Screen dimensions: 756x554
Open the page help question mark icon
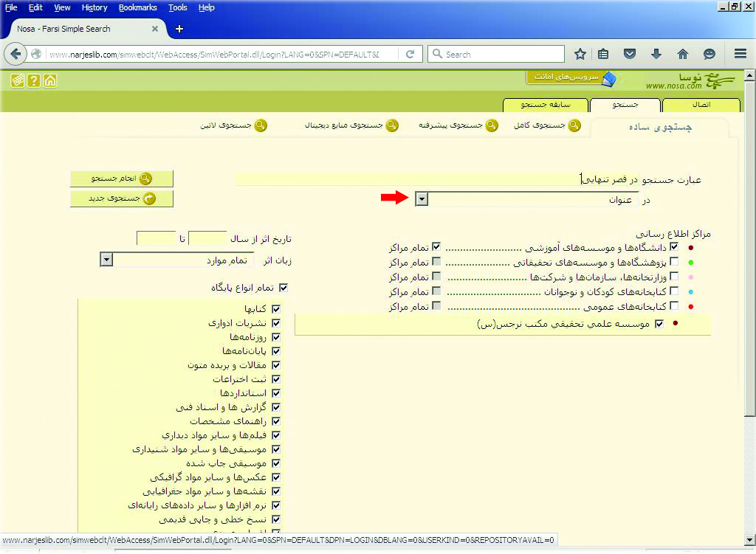click(x=34, y=80)
